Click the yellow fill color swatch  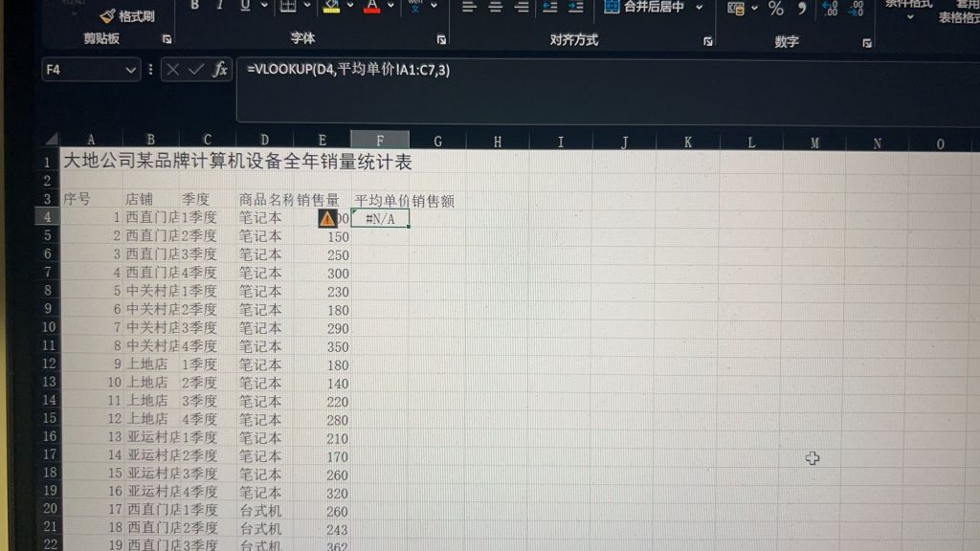click(331, 9)
